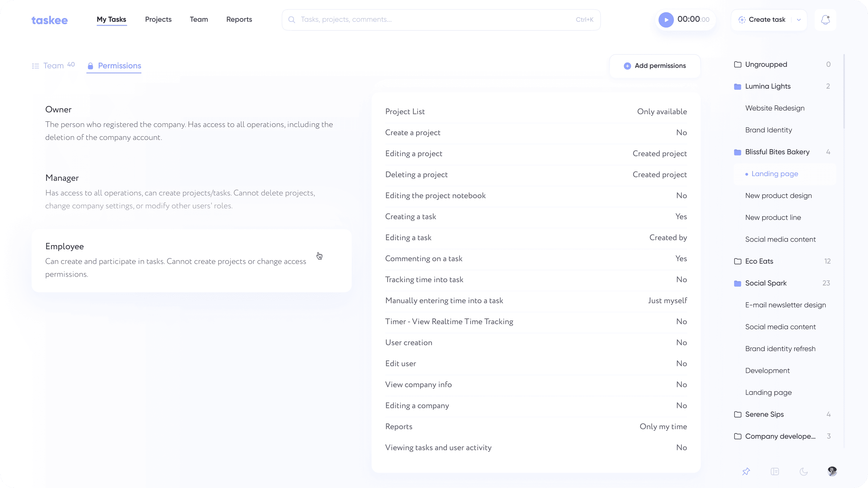Image resolution: width=868 pixels, height=488 pixels.
Task: Click the Manually entering time Just myself value
Action: pyautogui.click(x=667, y=301)
